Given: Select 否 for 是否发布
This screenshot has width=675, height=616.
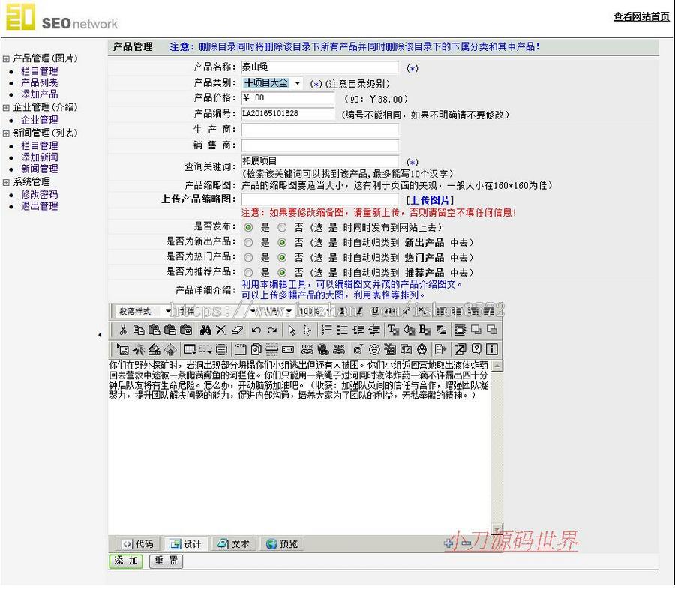Looking at the screenshot, I should (282, 227).
